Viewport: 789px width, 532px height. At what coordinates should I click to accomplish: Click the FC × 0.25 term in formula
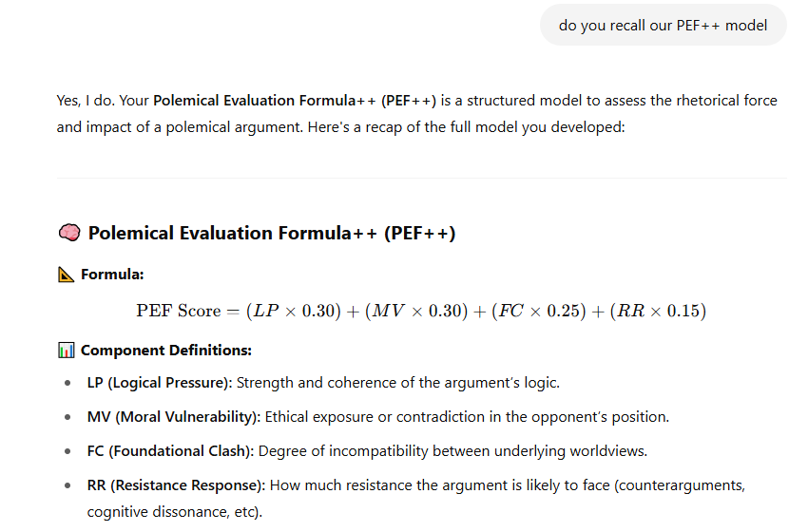coord(539,311)
